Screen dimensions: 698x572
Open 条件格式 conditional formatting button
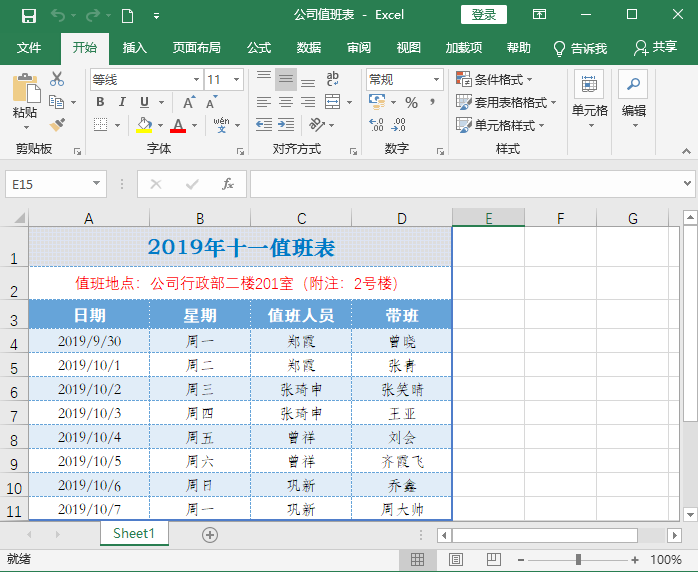point(494,79)
